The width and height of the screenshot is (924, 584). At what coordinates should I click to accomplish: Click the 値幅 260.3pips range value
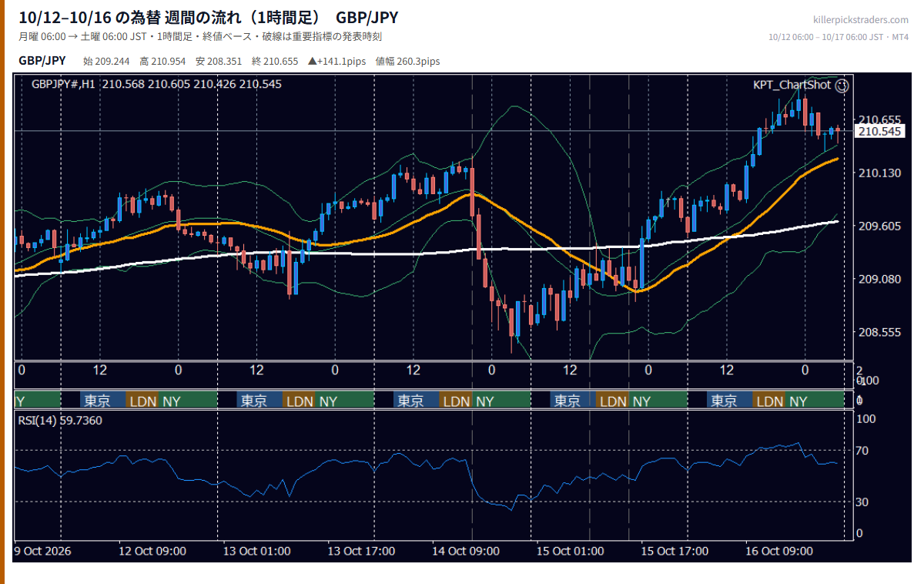click(407, 62)
